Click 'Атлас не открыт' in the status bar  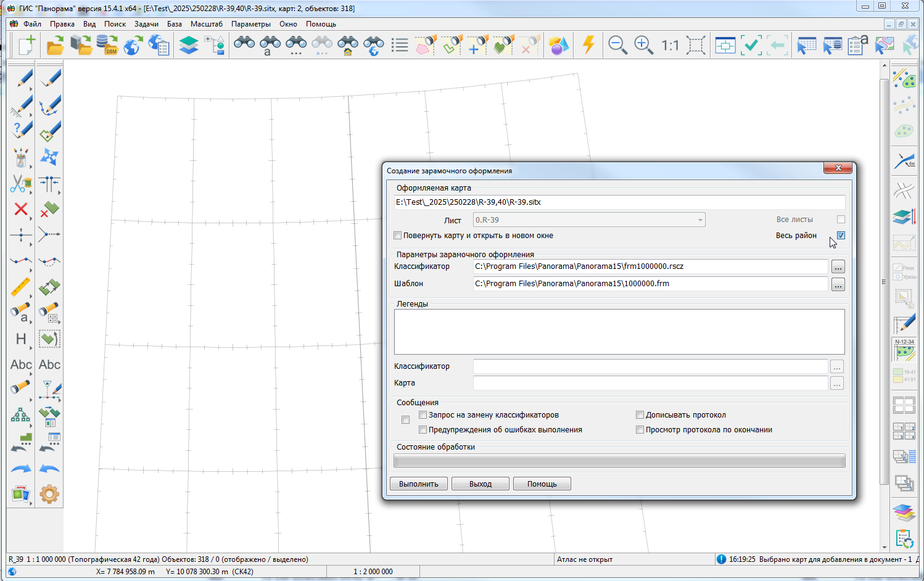[x=585, y=559]
